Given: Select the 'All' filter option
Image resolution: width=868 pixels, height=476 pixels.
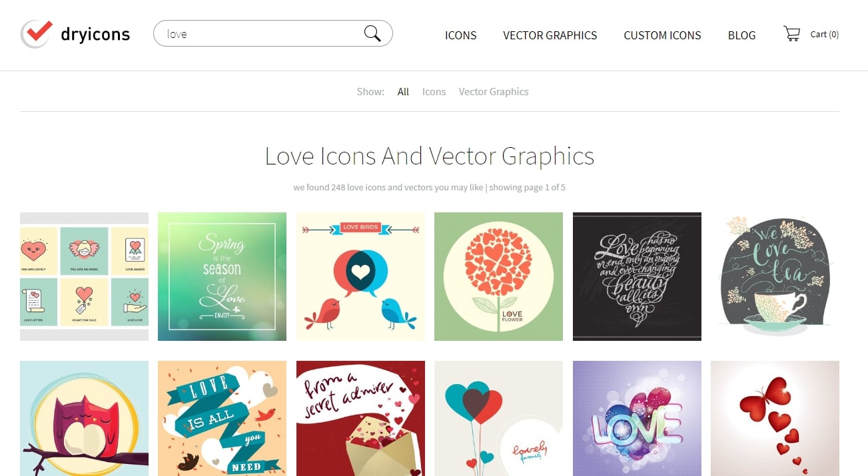Looking at the screenshot, I should [403, 92].
